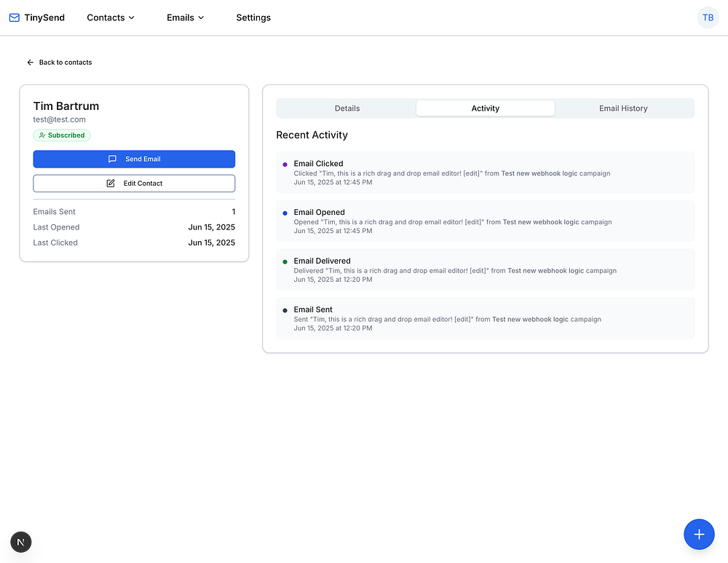Screen dimensions: 728x563
Task: Click the Email Opened activity title
Action: click(x=320, y=212)
